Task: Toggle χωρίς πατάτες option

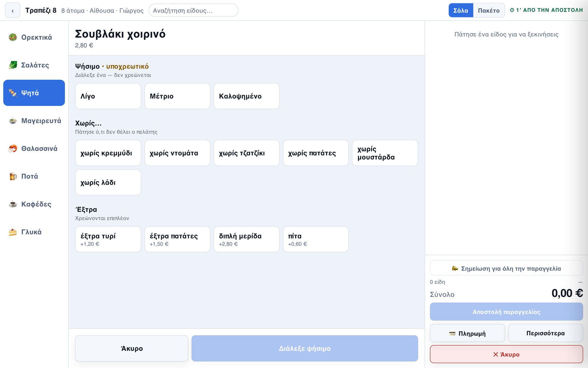Action: click(x=316, y=153)
